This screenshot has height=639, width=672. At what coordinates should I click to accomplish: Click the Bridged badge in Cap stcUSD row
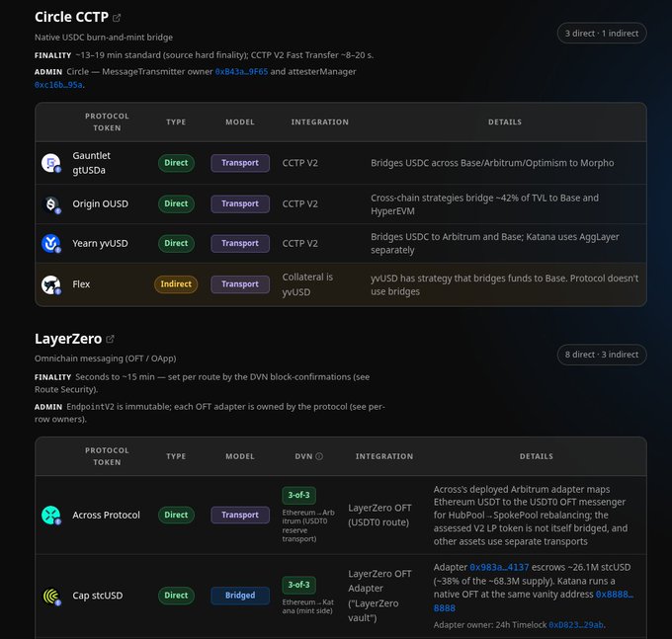(x=240, y=596)
